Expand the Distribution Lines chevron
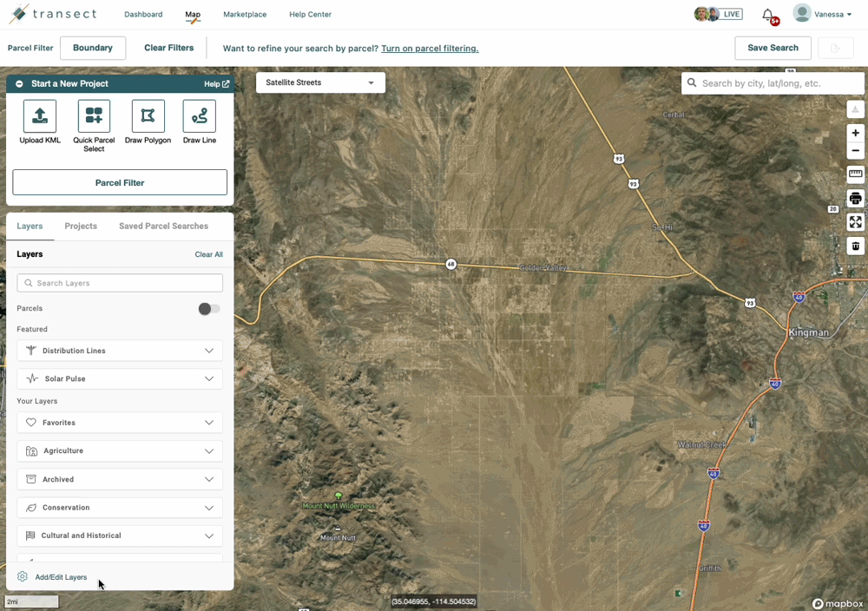This screenshot has width=868, height=611. click(209, 351)
